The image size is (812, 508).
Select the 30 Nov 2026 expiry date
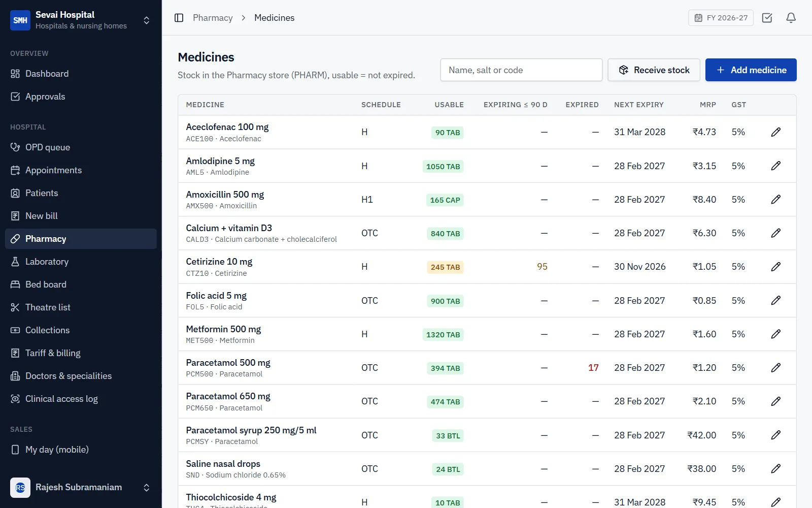coord(639,267)
